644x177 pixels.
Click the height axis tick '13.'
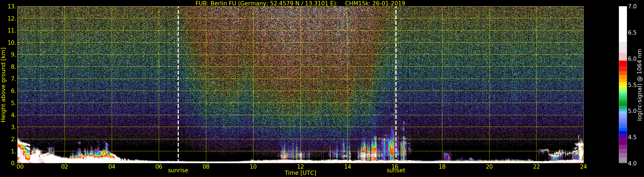click(x=12, y=6)
